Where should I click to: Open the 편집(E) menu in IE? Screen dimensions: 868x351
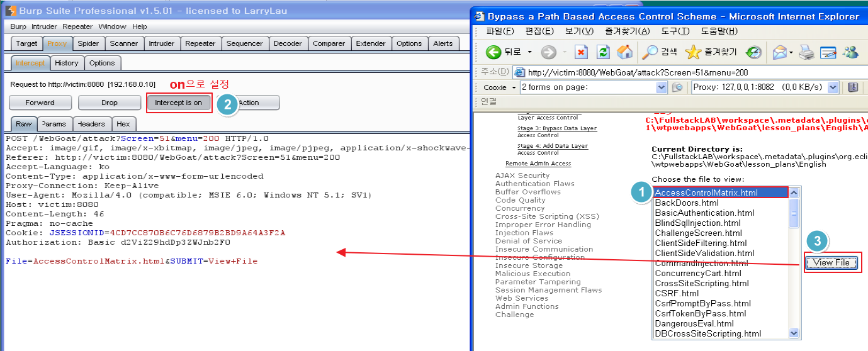(539, 31)
